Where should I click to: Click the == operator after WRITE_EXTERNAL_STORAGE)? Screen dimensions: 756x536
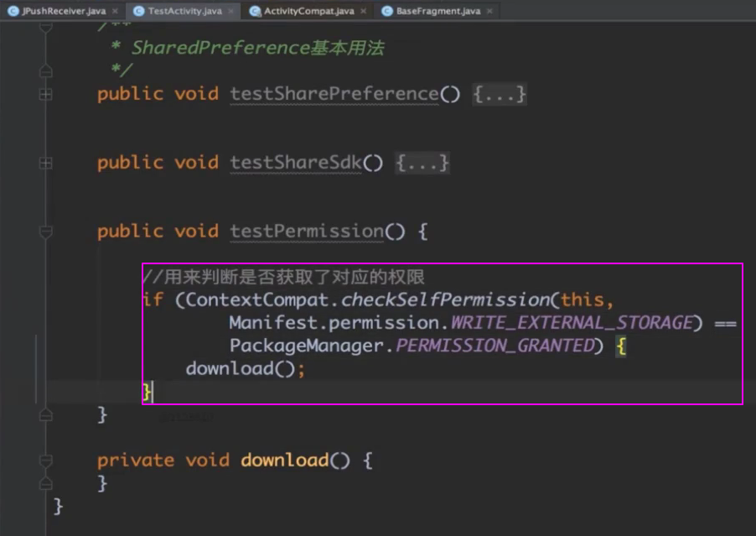pyautogui.click(x=725, y=323)
